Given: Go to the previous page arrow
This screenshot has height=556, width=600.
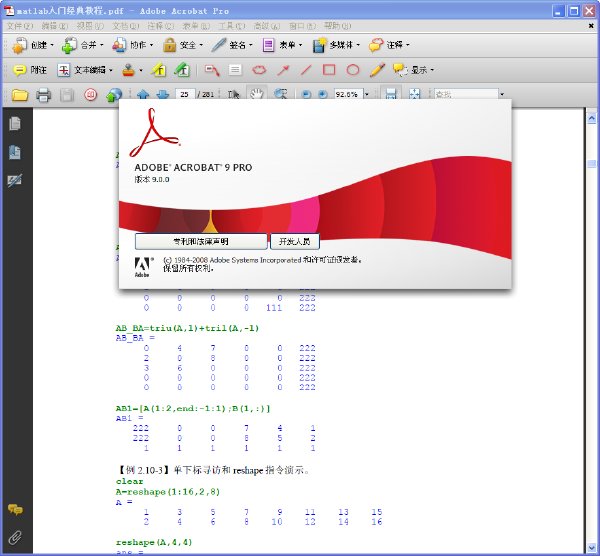Looking at the screenshot, I should pos(143,94).
